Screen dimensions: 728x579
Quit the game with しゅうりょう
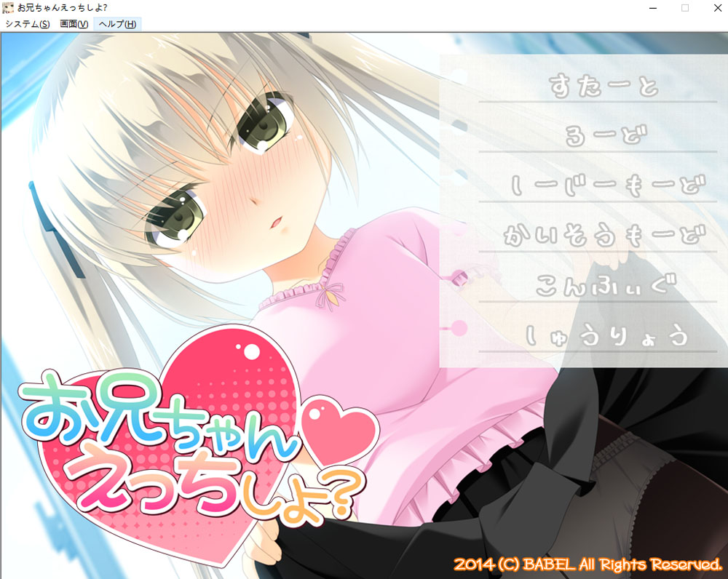tap(606, 335)
